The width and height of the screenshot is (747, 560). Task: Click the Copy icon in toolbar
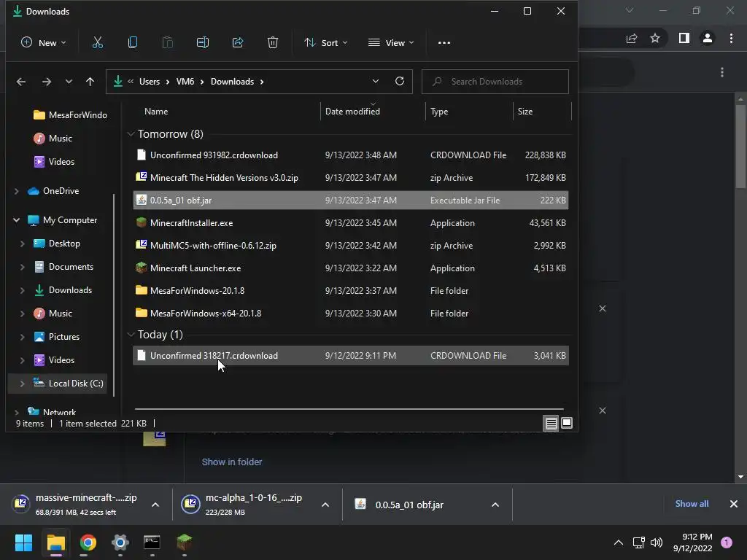tap(133, 43)
